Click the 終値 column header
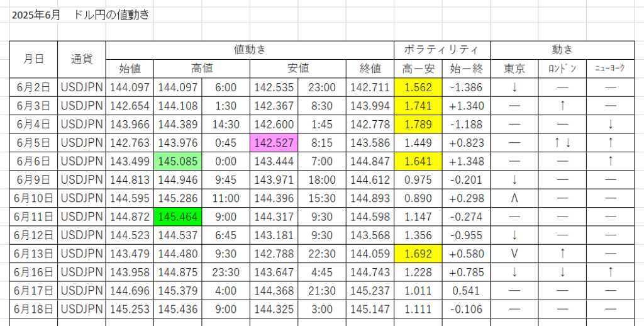The width and height of the screenshot is (644, 326). (370, 69)
